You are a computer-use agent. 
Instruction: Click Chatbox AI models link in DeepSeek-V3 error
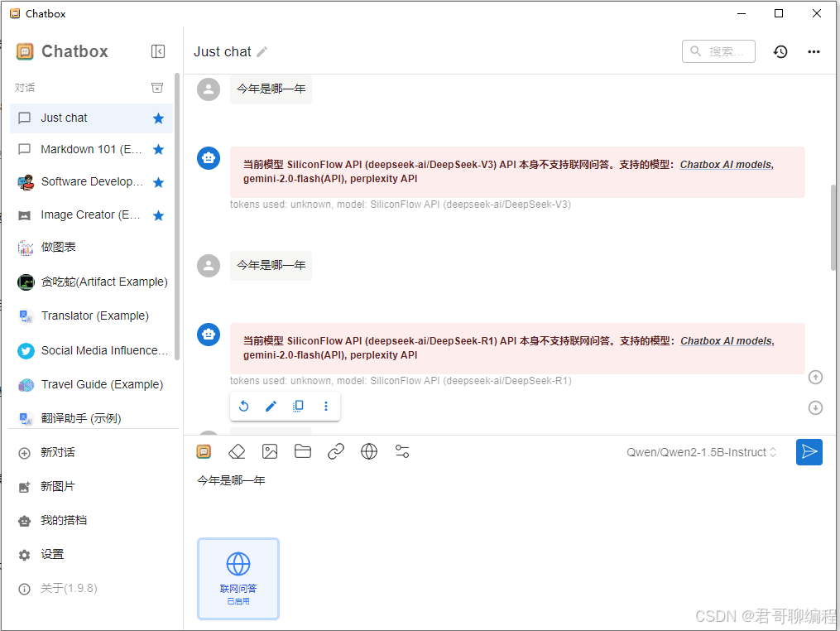725,165
